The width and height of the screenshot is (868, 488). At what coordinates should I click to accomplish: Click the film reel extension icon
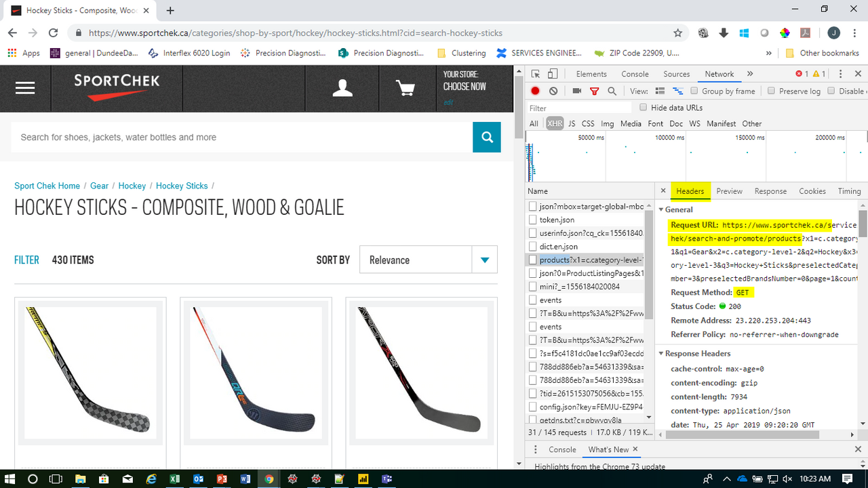pyautogui.click(x=703, y=33)
